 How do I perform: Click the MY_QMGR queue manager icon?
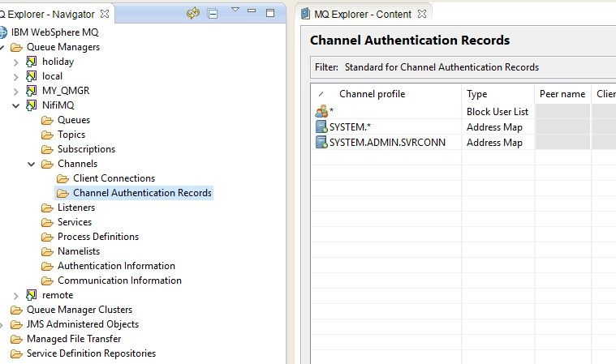(x=32, y=91)
